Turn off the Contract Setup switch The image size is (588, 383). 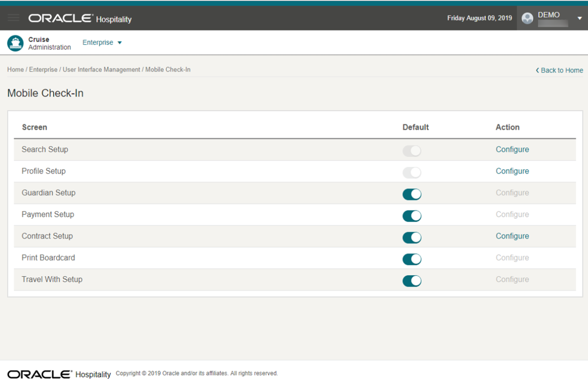(x=412, y=237)
